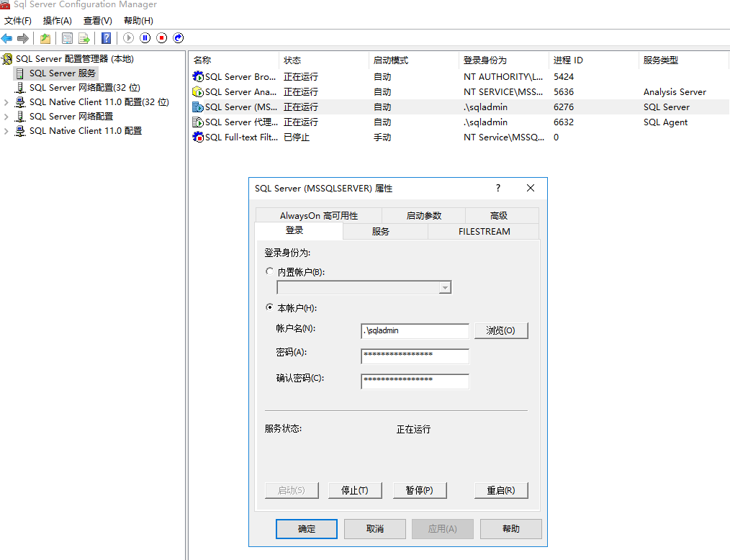This screenshot has height=560, width=730.
Task: Select the 内置帐户 radio button
Action: 270,271
